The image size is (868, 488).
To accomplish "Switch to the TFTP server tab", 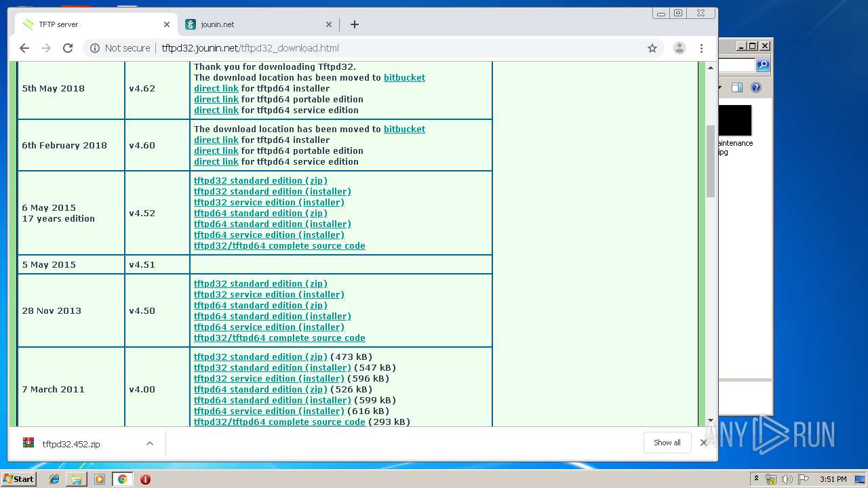I will click(x=96, y=24).
